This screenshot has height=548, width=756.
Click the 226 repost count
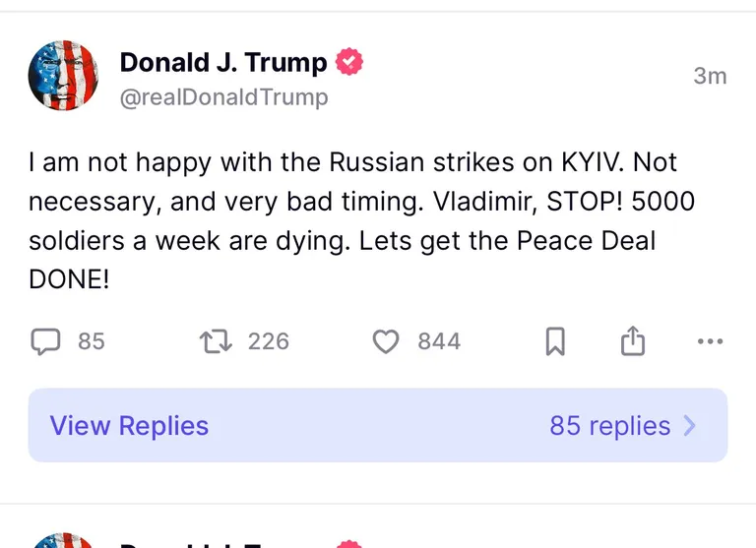point(269,341)
